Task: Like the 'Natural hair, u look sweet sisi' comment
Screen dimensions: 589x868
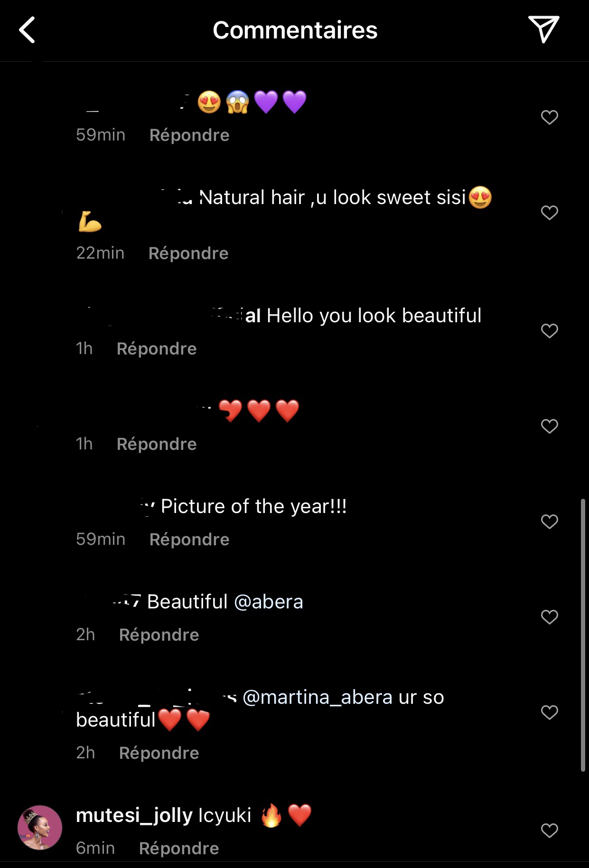Action: [549, 213]
